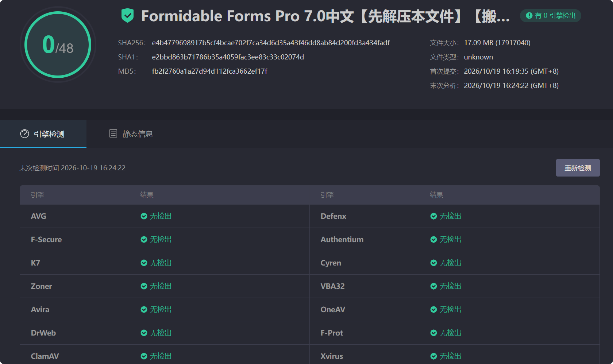Click the DrWeb engine name
This screenshot has width=613, height=364.
[43, 333]
